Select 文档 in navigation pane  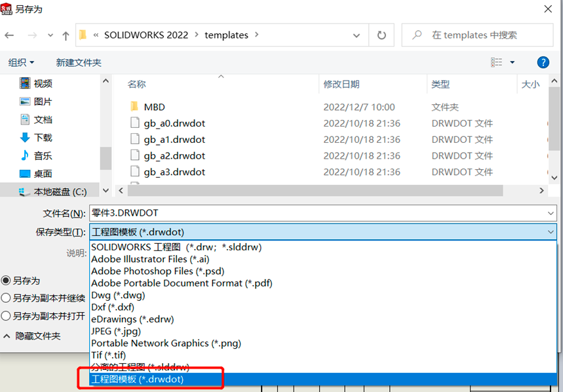[x=36, y=119]
